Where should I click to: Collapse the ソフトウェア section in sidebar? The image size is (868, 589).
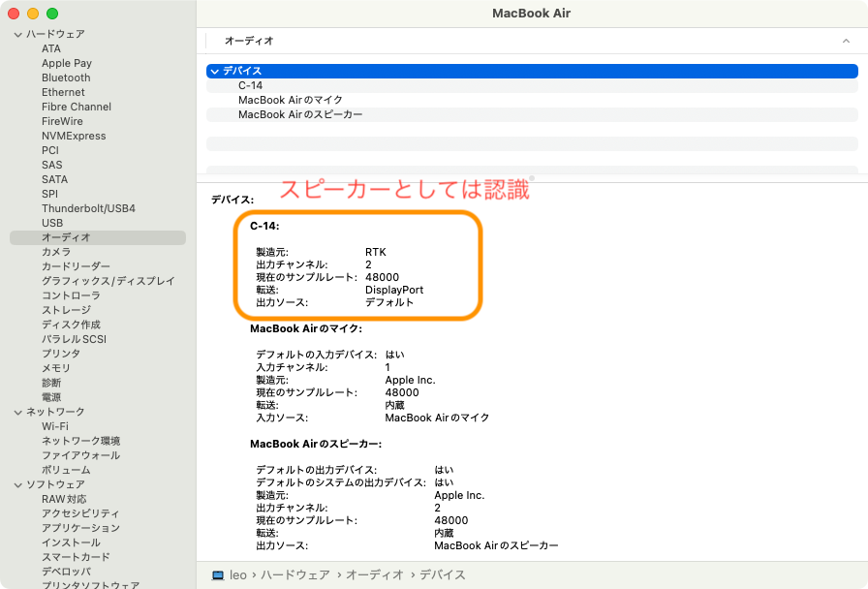point(17,484)
